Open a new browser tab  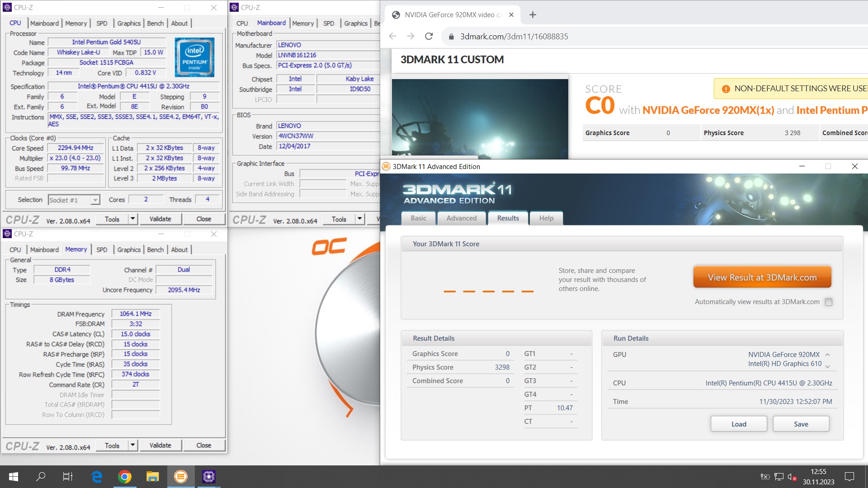tap(533, 15)
